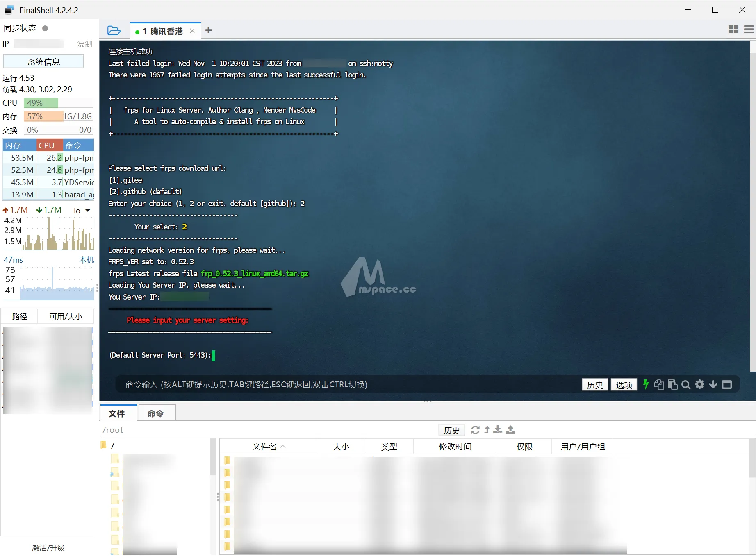Click the 运行 4:53 uptime text
The height and width of the screenshot is (556, 756).
pyautogui.click(x=18, y=78)
